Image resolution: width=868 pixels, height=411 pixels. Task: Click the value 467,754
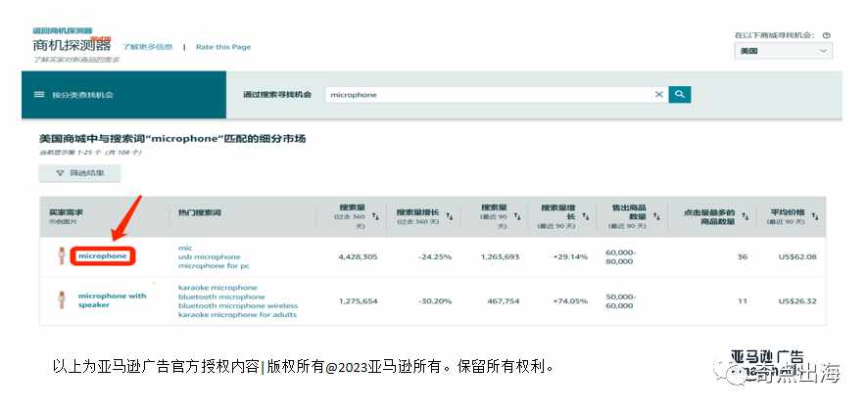click(504, 301)
